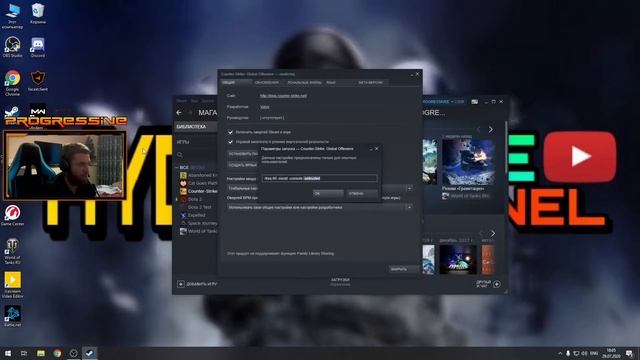Show the next item in the lower shelf carousel

(x=493, y=233)
